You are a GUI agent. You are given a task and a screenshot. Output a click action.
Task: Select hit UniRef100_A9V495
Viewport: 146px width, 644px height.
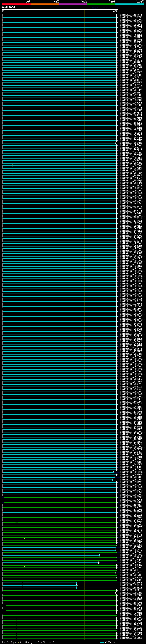131,482
